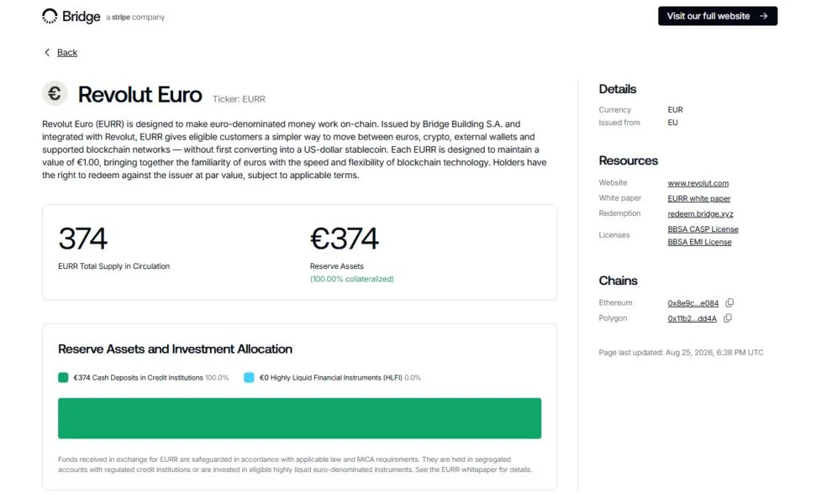The image size is (816, 504).
Task: Open Ethereum address 0x8e9c...e084 link
Action: 692,303
